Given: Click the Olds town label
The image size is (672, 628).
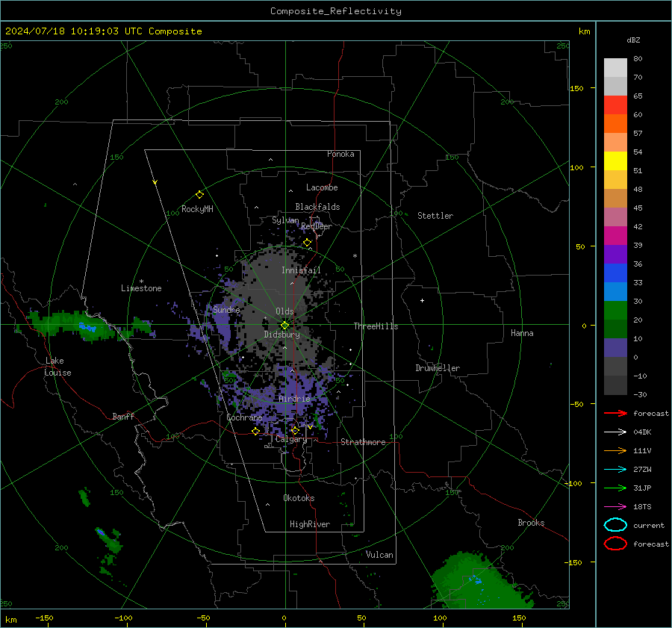Looking at the screenshot, I should tap(284, 311).
